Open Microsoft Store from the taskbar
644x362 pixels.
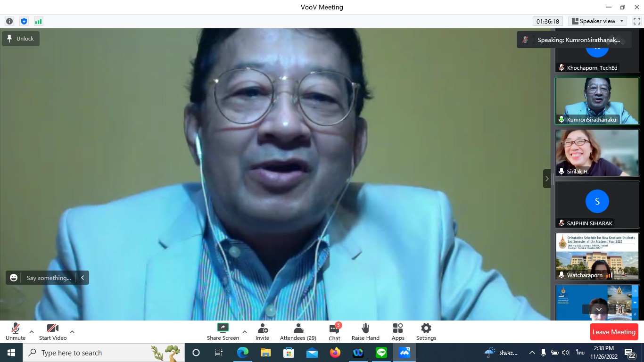pos(289,353)
